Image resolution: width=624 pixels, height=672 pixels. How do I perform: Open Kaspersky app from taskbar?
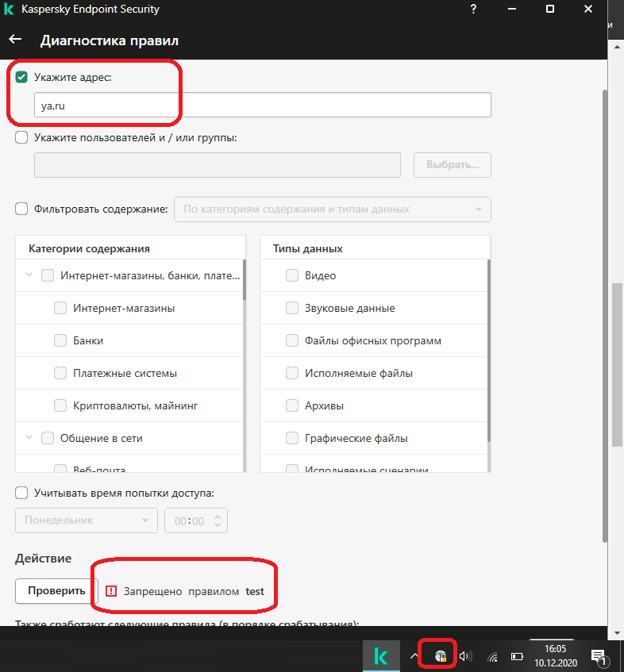[x=381, y=655]
